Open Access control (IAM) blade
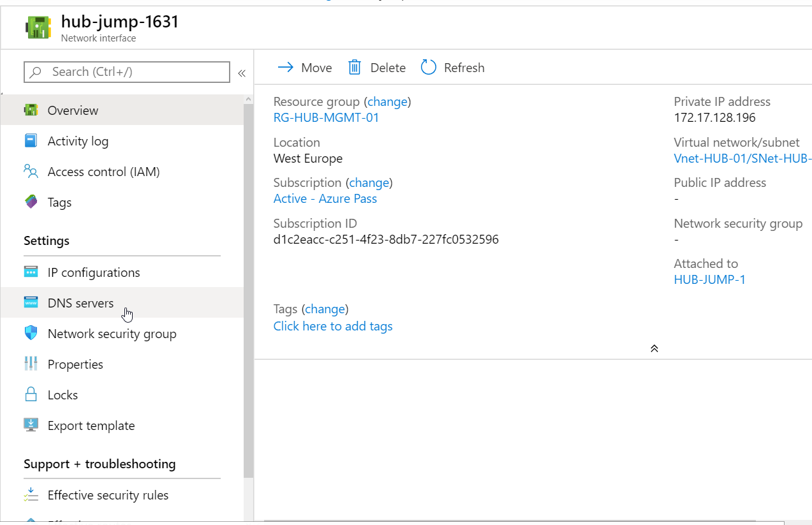 pyautogui.click(x=122, y=172)
